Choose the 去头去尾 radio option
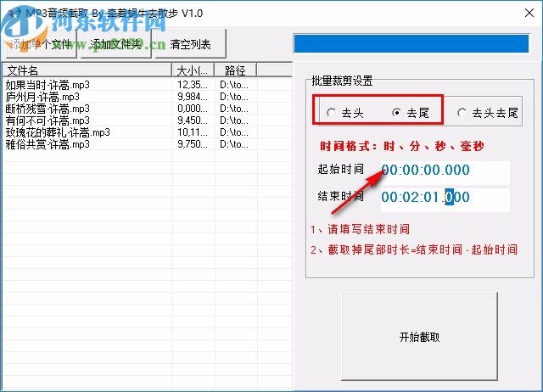This screenshot has width=543, height=392. point(488,113)
